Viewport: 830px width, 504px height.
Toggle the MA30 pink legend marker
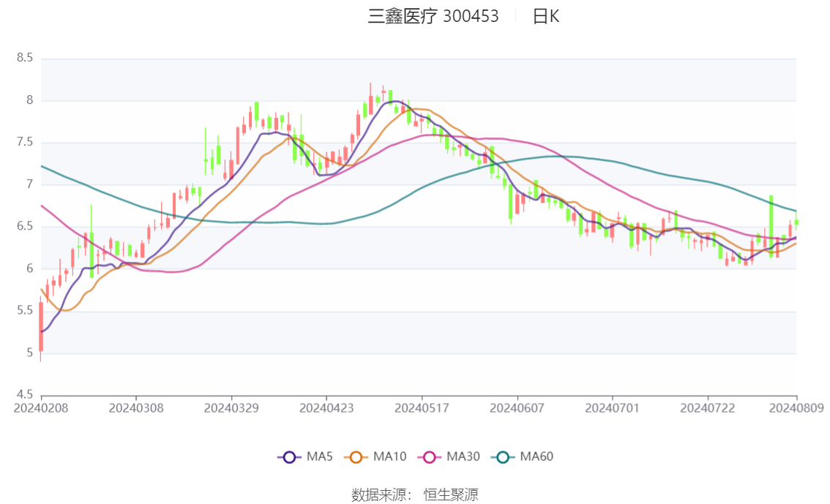(x=430, y=457)
